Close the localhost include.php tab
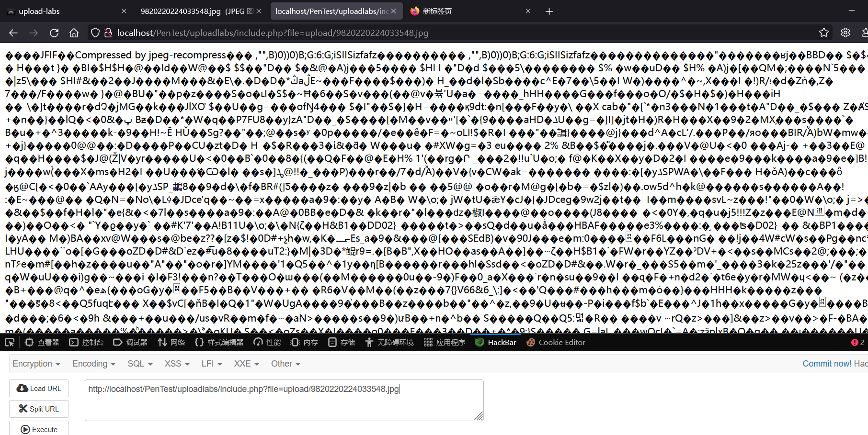The image size is (868, 435). pyautogui.click(x=394, y=11)
